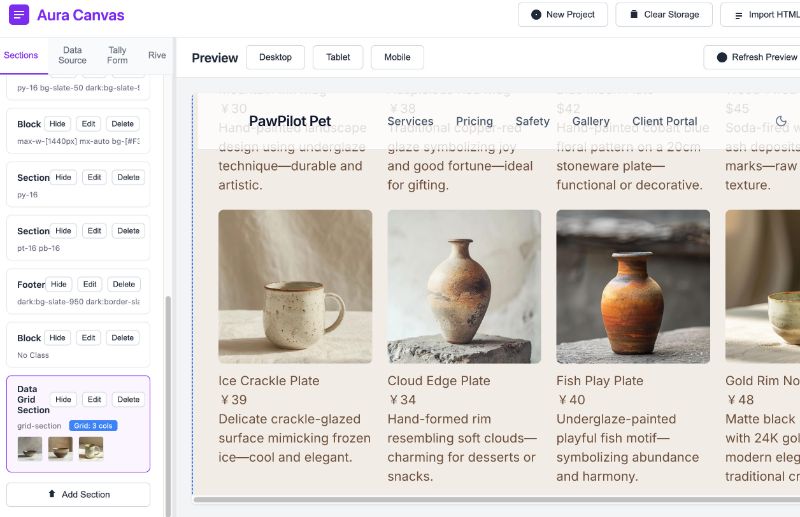The width and height of the screenshot is (800, 517).
Task: Open the Tally Form tab
Action: point(117,55)
